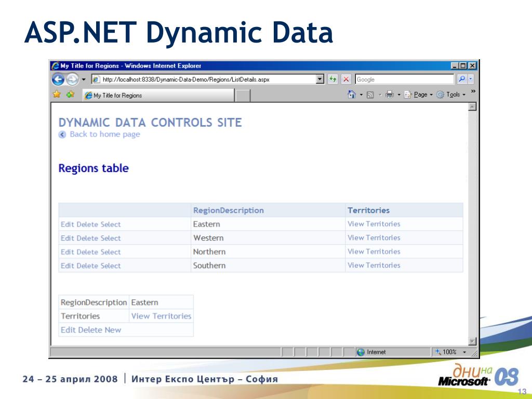Click Select in the Eastern row
The image size is (532, 399).
click(x=111, y=224)
